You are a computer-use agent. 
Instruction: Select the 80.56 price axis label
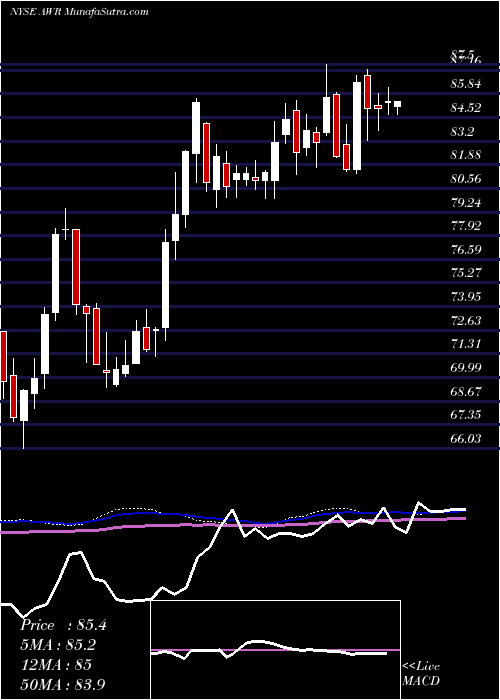pos(466,179)
